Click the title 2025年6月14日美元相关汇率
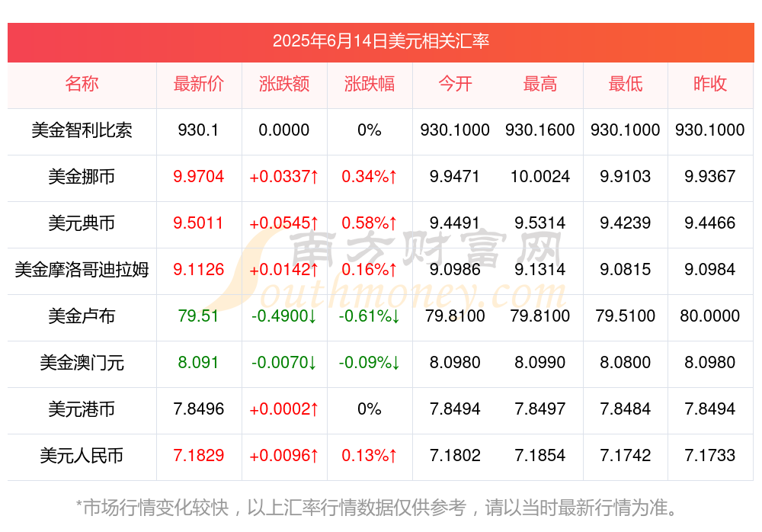The height and width of the screenshot is (532, 762). click(380, 41)
